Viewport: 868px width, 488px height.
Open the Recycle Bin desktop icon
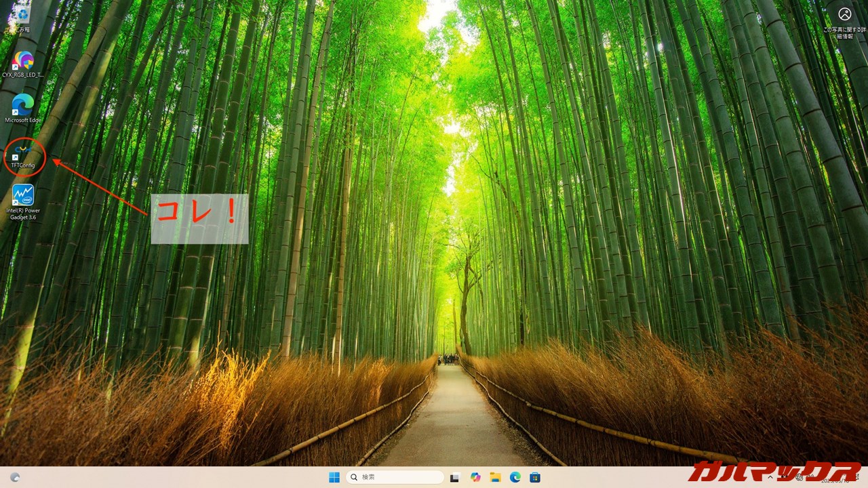(x=23, y=15)
